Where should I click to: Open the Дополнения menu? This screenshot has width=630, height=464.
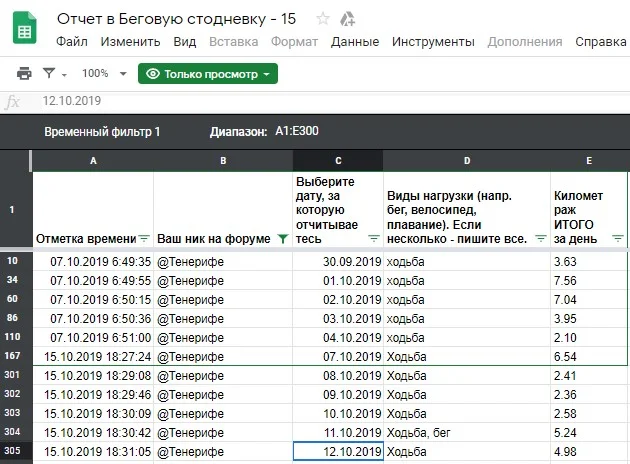(x=525, y=42)
